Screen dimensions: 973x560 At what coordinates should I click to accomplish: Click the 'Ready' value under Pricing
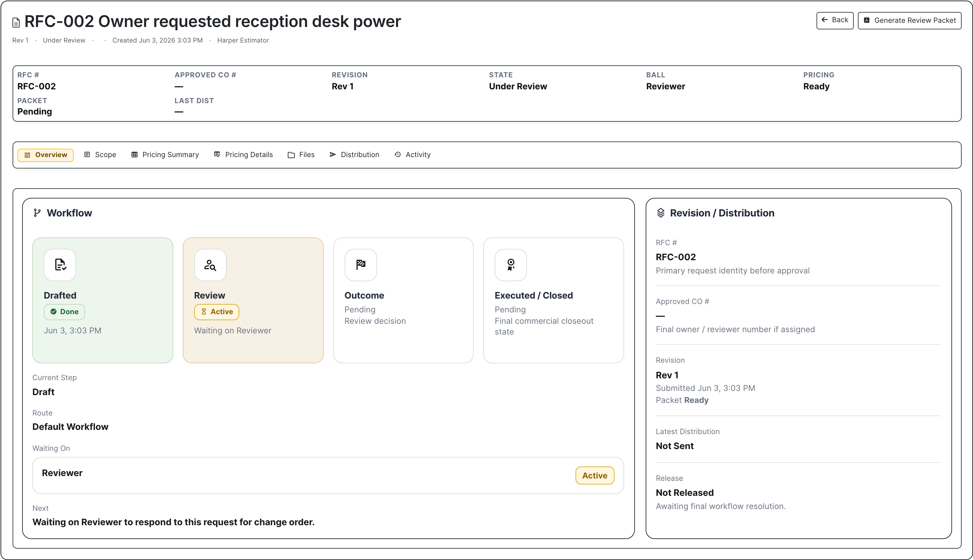(816, 87)
